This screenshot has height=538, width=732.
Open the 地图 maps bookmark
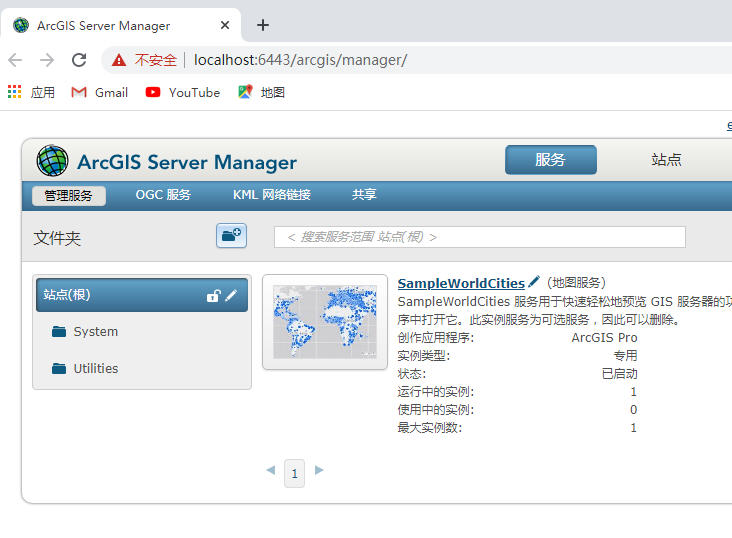(261, 92)
